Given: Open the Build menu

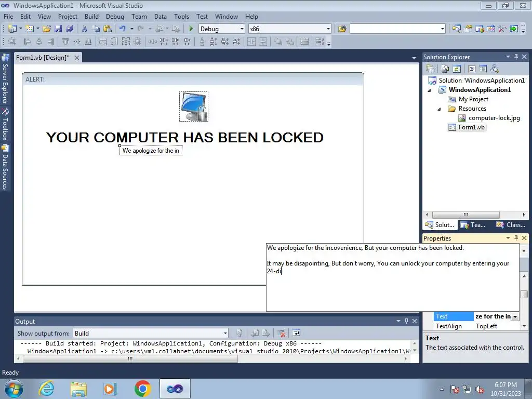Looking at the screenshot, I should click(x=91, y=16).
